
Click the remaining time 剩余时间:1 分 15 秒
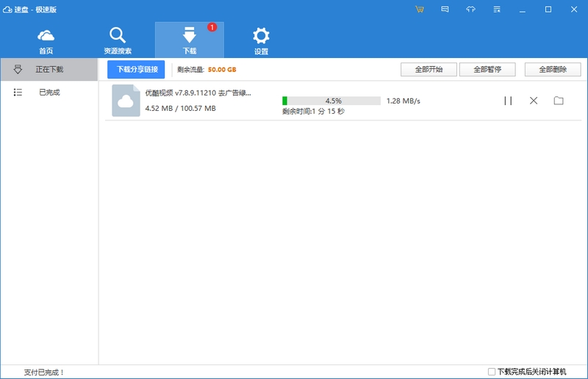tap(313, 112)
